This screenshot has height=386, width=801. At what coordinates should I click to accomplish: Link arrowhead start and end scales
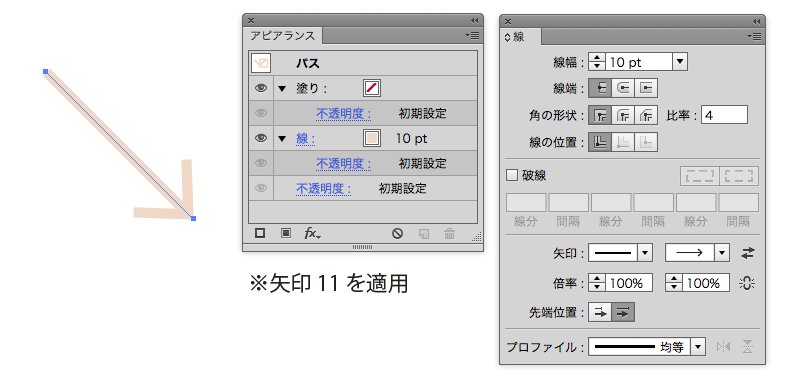(747, 284)
